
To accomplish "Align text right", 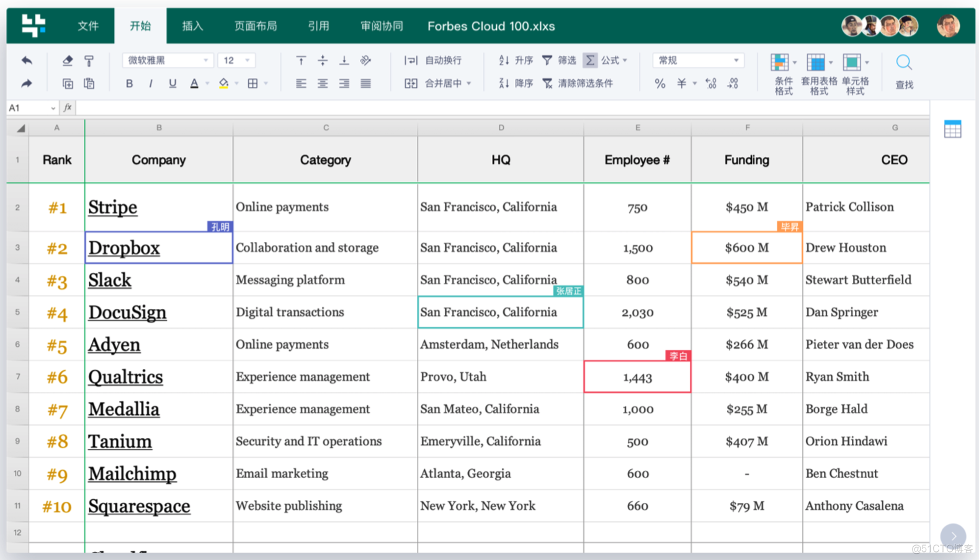I will coord(344,83).
